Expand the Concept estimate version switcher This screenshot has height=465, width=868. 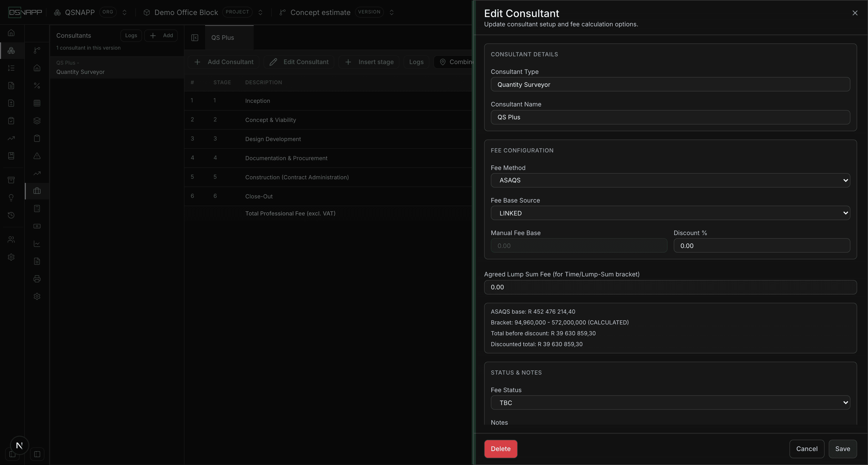pyautogui.click(x=392, y=12)
